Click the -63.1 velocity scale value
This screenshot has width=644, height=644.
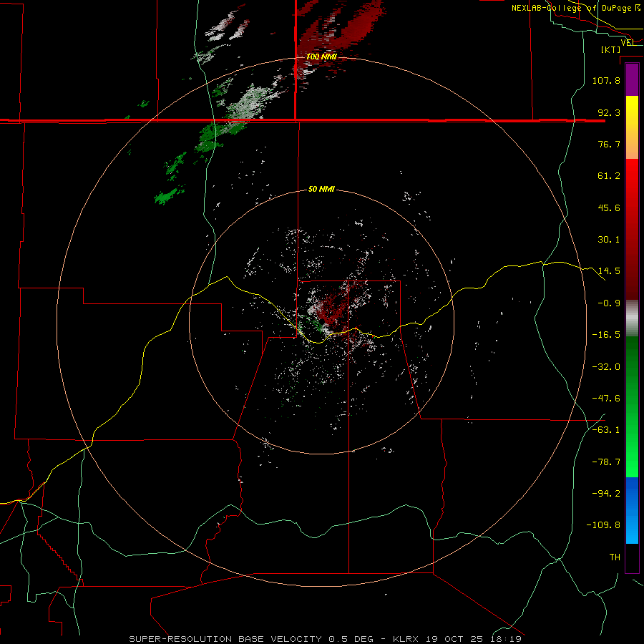[x=606, y=430]
